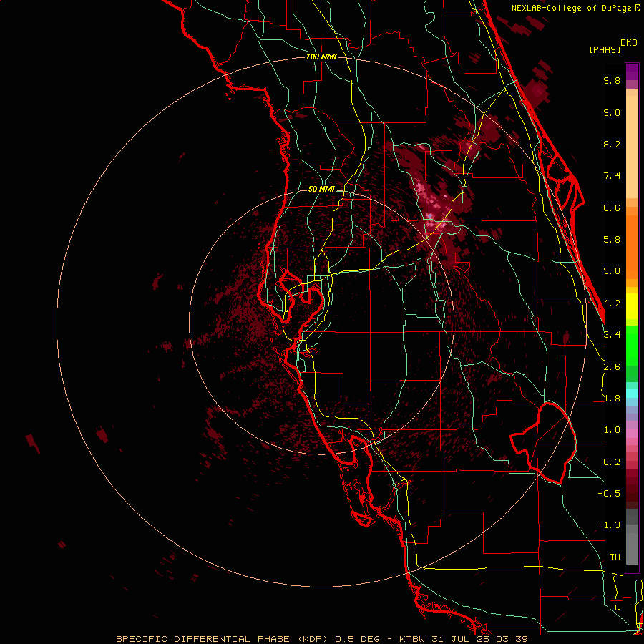The width and height of the screenshot is (644, 644).
Task: Pick the yellow color bar segment near 4.2
Action: click(632, 306)
